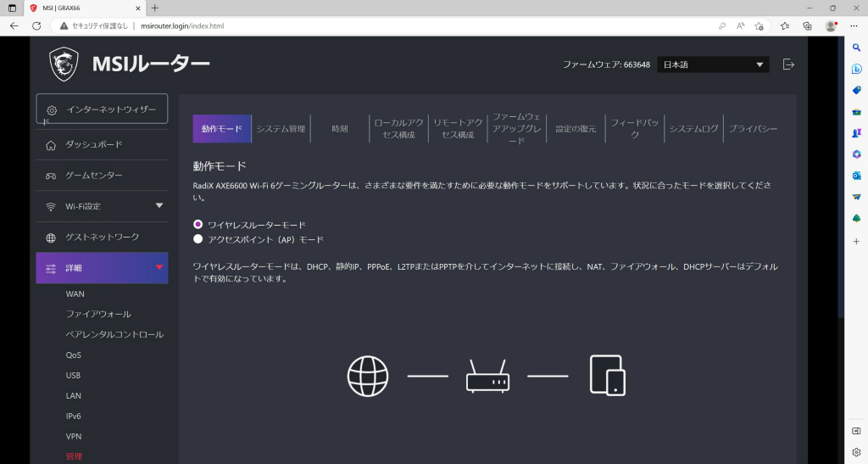Click the Guest Network globe icon
868x464 pixels.
[51, 238]
